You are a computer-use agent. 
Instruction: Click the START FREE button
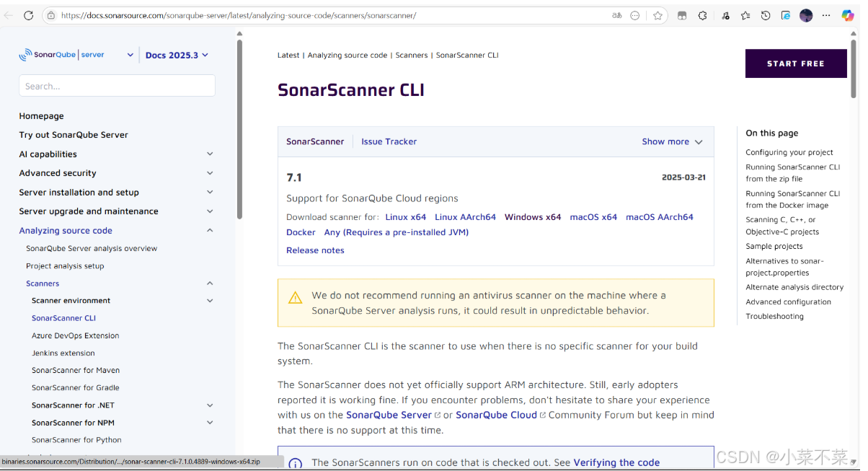click(795, 63)
